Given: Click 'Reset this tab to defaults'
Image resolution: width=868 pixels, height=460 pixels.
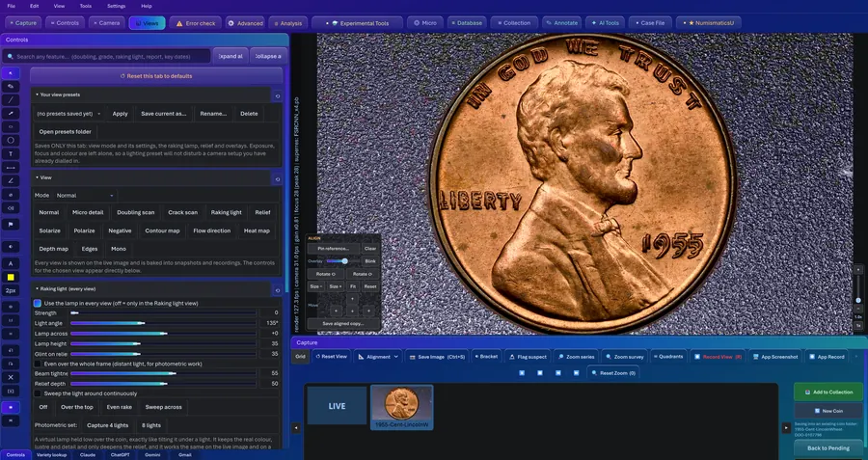Looking at the screenshot, I should tap(156, 76).
